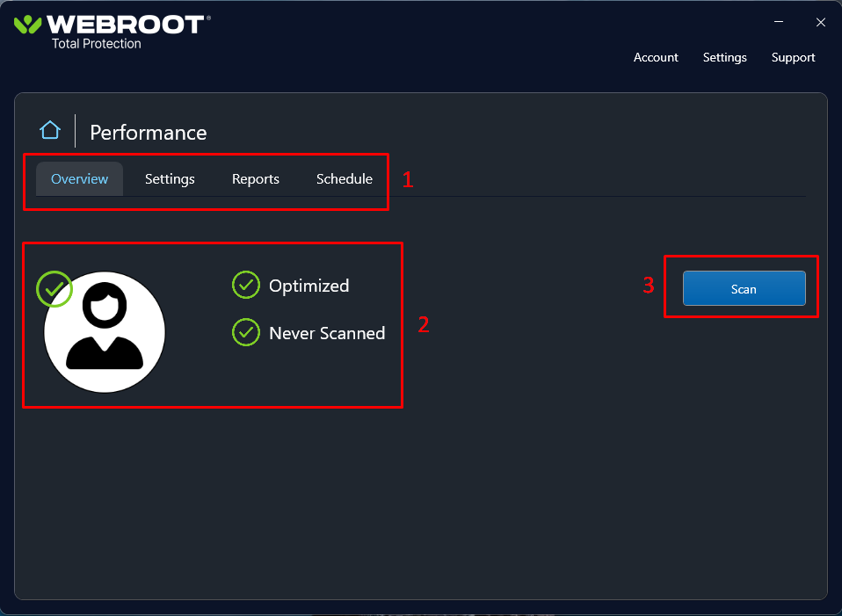Open the Settings link in the top header
The image size is (842, 616).
tap(725, 57)
